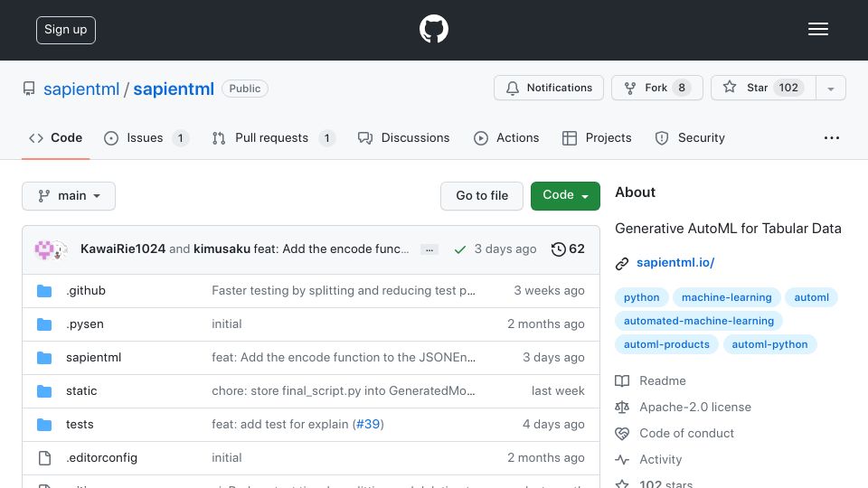This screenshot has width=868, height=488.
Task: Click the Notifications bell button
Action: 549,88
